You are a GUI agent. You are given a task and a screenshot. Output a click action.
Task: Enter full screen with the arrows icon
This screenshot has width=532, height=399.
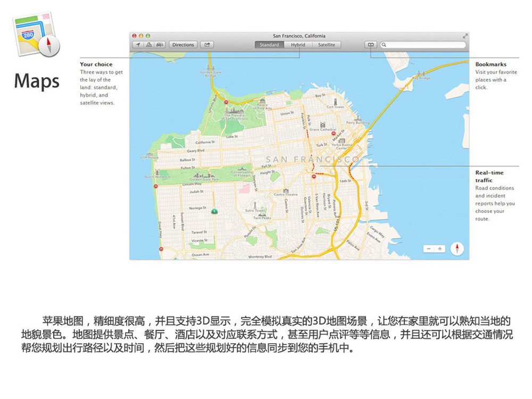[x=465, y=36]
